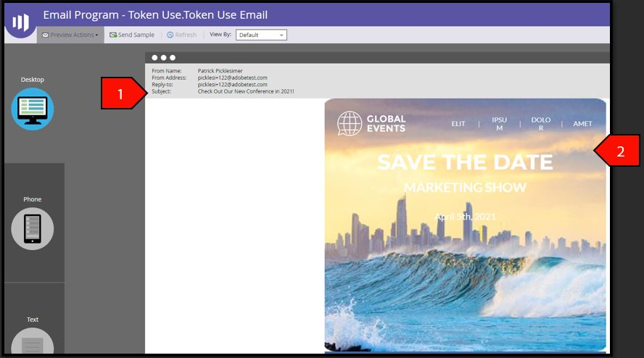Click the AMET navigation link
Image resolution: width=644 pixels, height=358 pixels.
tap(582, 124)
